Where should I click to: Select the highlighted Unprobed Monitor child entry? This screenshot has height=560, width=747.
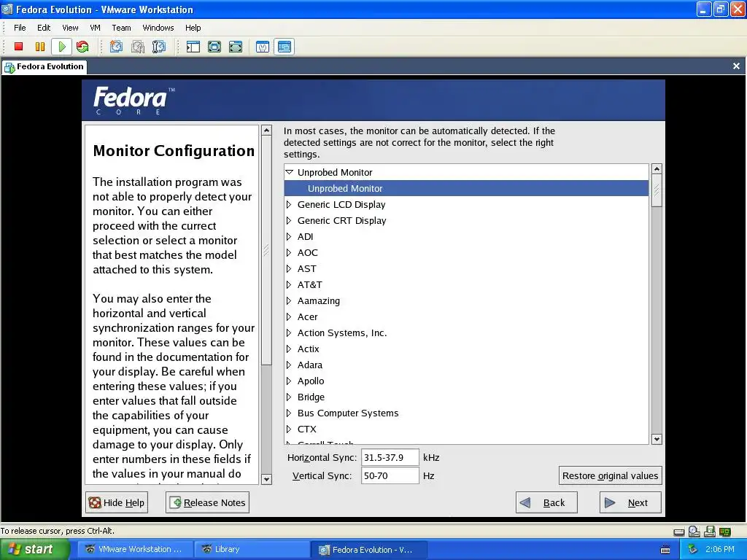click(x=466, y=188)
